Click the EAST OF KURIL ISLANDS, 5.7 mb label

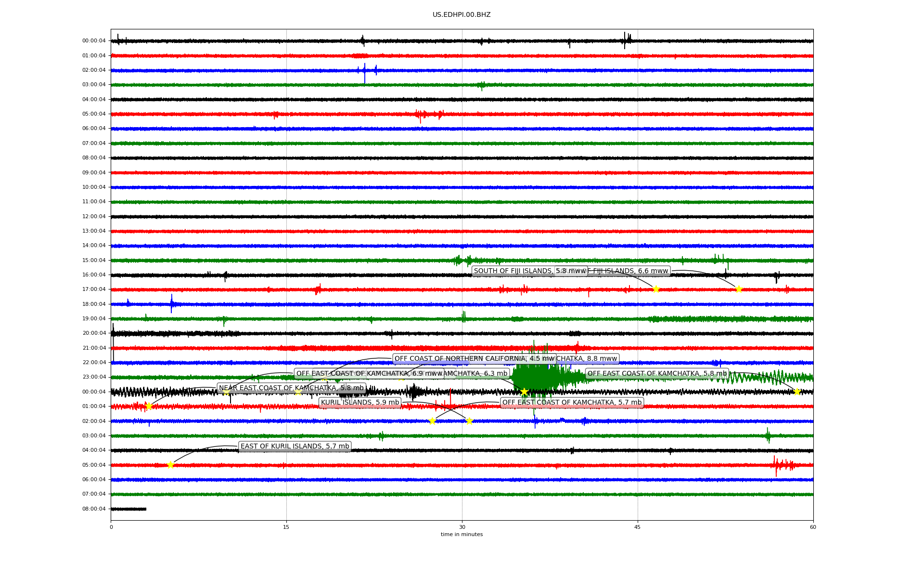(x=295, y=447)
